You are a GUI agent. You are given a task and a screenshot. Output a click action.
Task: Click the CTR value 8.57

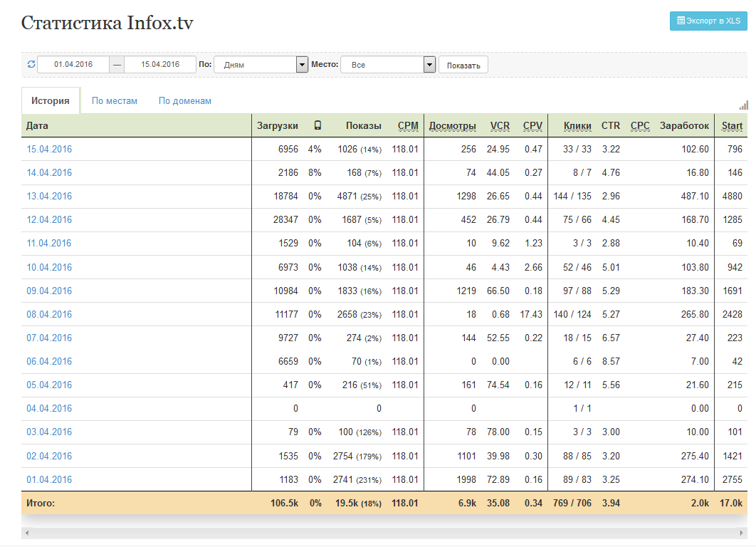click(611, 361)
